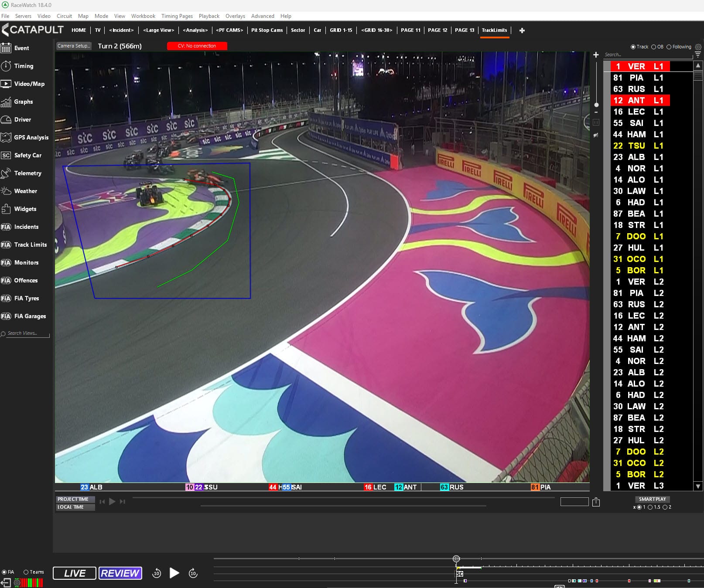
Task: Add a new workbook page tab
Action: pos(522,31)
